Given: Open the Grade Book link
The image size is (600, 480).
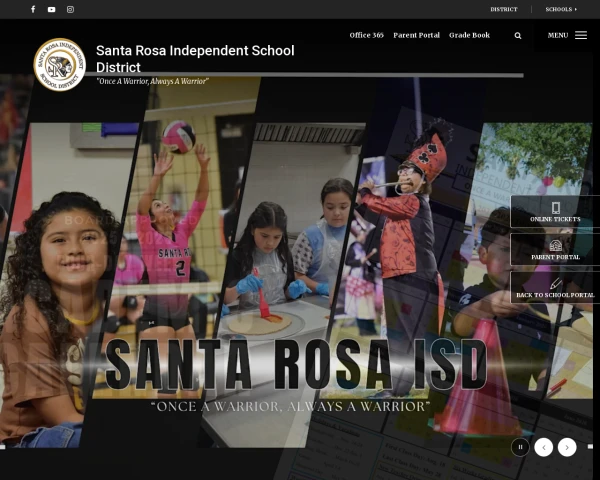Looking at the screenshot, I should pyautogui.click(x=469, y=35).
